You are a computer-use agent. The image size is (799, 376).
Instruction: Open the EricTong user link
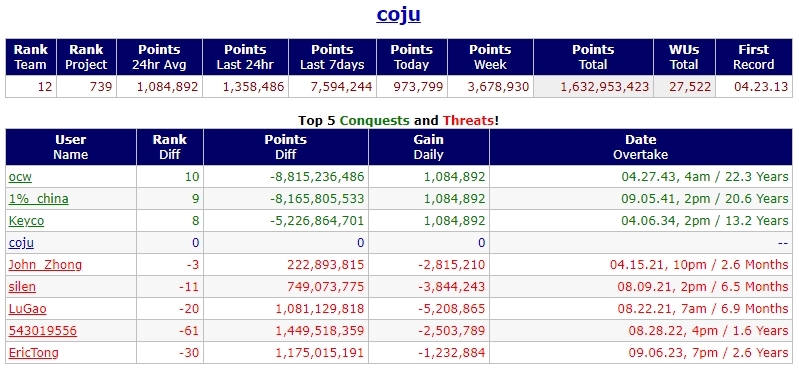click(33, 353)
